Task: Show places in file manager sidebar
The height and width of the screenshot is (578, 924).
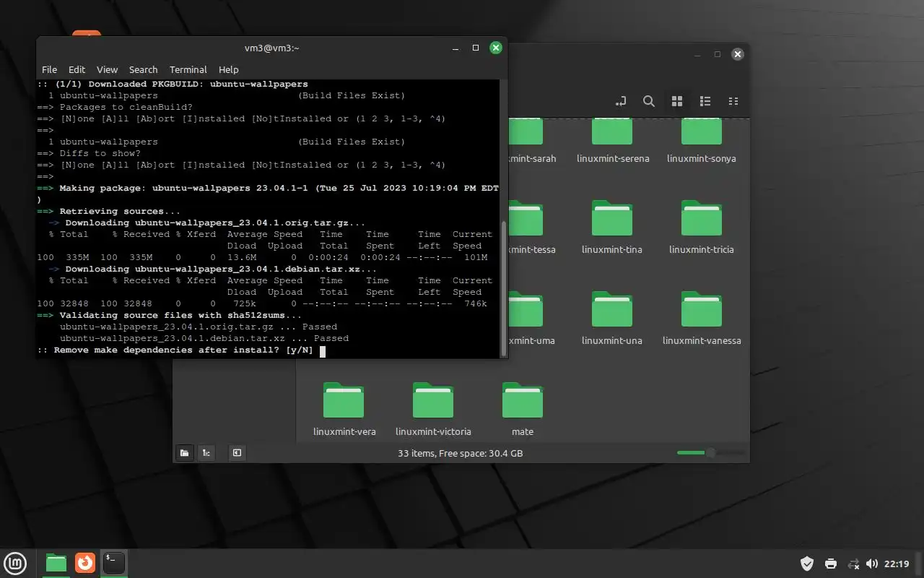Action: (x=185, y=453)
